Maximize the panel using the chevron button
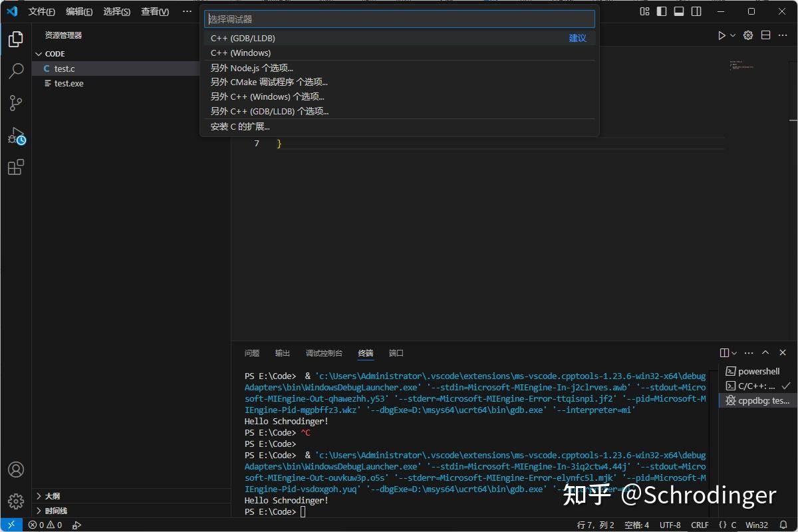798x532 pixels. (x=765, y=352)
